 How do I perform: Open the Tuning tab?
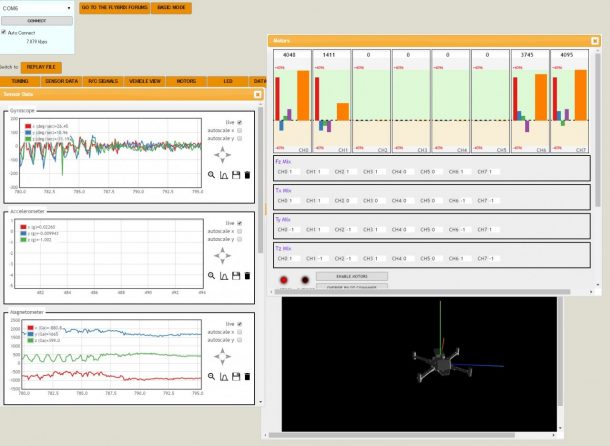(x=20, y=81)
